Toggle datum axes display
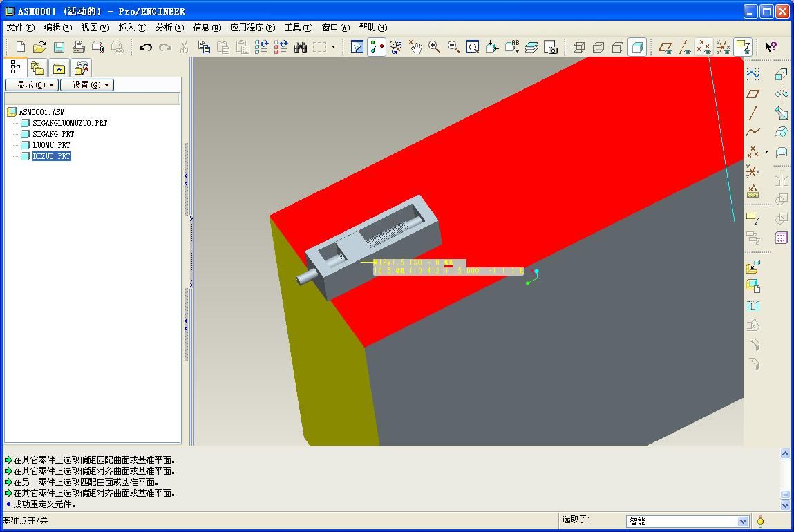 [684, 47]
